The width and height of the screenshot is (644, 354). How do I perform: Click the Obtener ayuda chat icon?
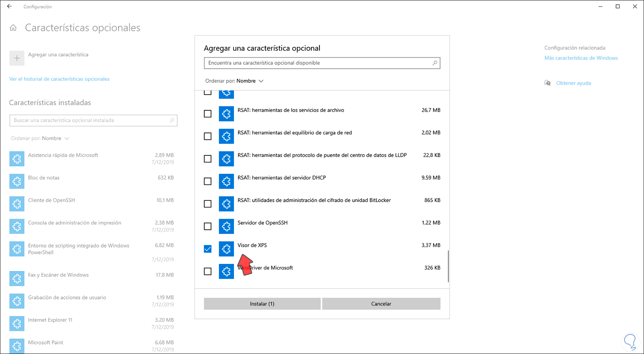click(x=547, y=83)
